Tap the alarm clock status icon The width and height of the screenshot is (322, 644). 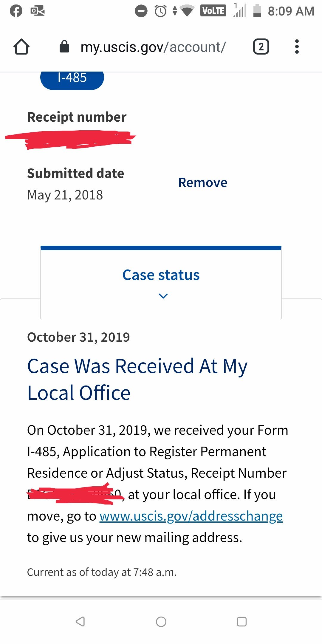pos(160,11)
